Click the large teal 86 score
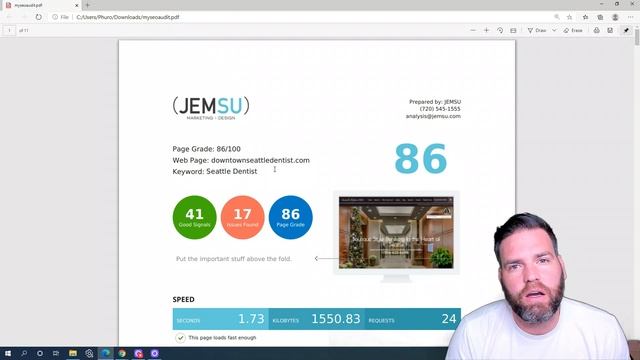640x360 pixels. (x=421, y=158)
